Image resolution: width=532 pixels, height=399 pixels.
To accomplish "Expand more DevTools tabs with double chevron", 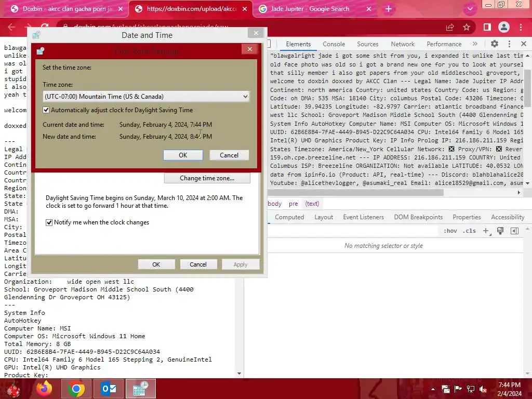I will (475, 44).
